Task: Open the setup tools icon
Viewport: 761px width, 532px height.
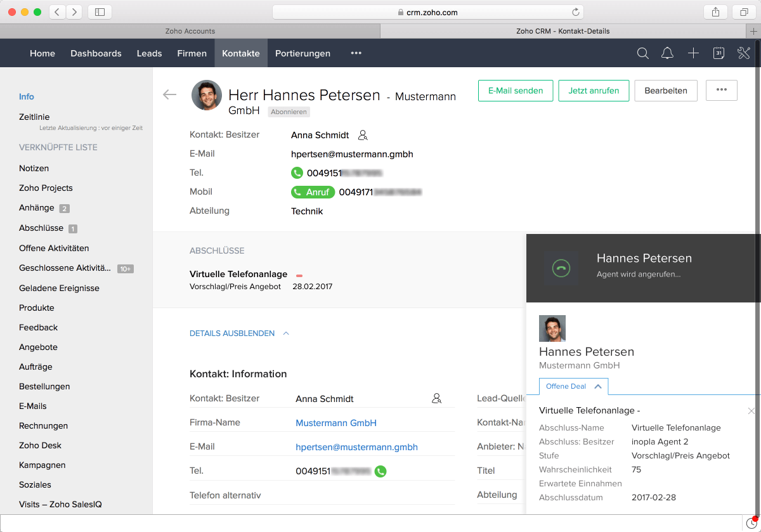Action: coord(744,53)
